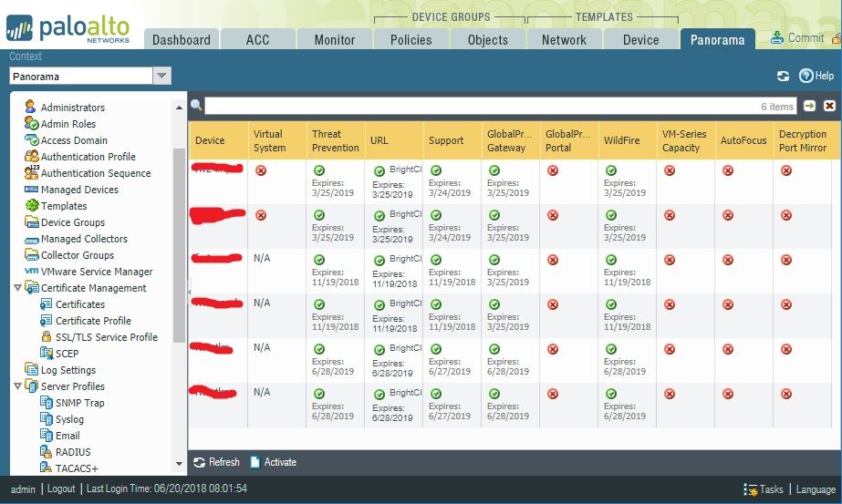Click the magnifier search icon above table

pos(196,105)
